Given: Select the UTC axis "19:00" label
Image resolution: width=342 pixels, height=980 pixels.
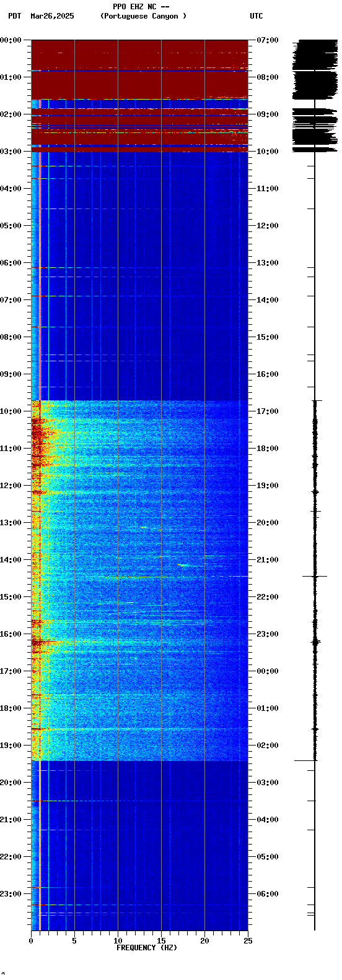Looking at the screenshot, I should tap(268, 486).
